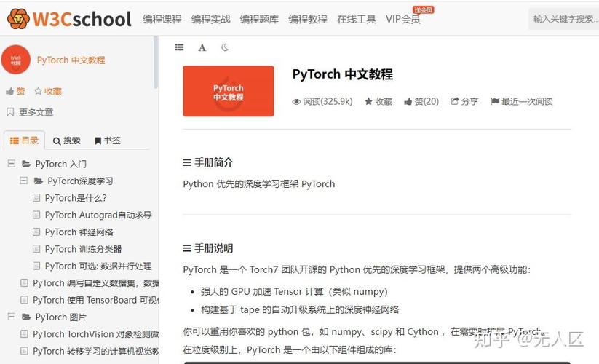The height and width of the screenshot is (364, 599).
Task: Open PyTorch是什么? article
Action: (x=76, y=198)
